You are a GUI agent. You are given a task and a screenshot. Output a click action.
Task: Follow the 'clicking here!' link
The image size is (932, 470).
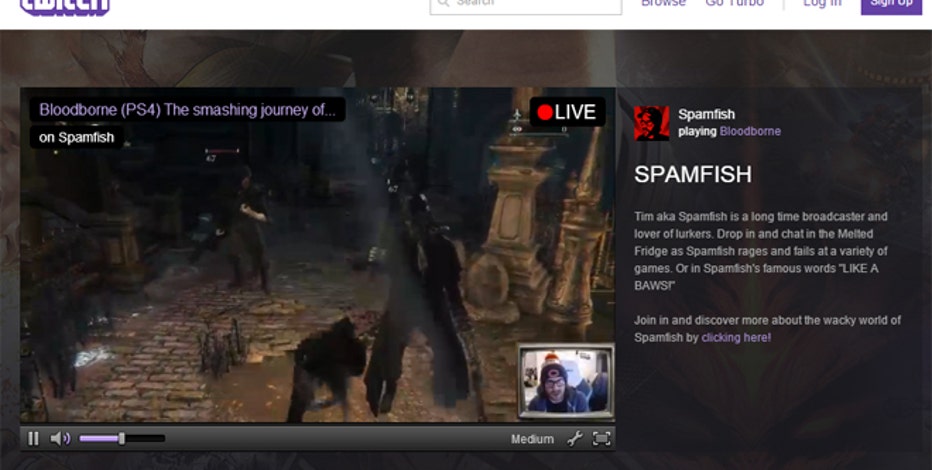[736, 337]
